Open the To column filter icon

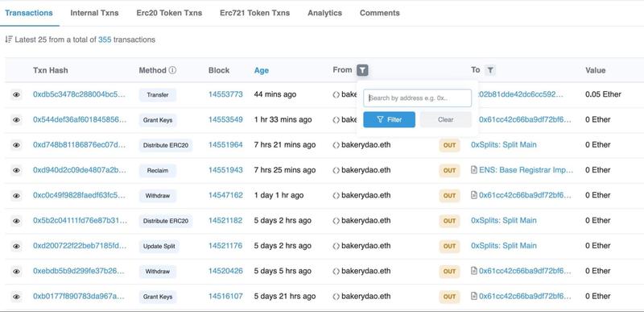[x=489, y=70]
